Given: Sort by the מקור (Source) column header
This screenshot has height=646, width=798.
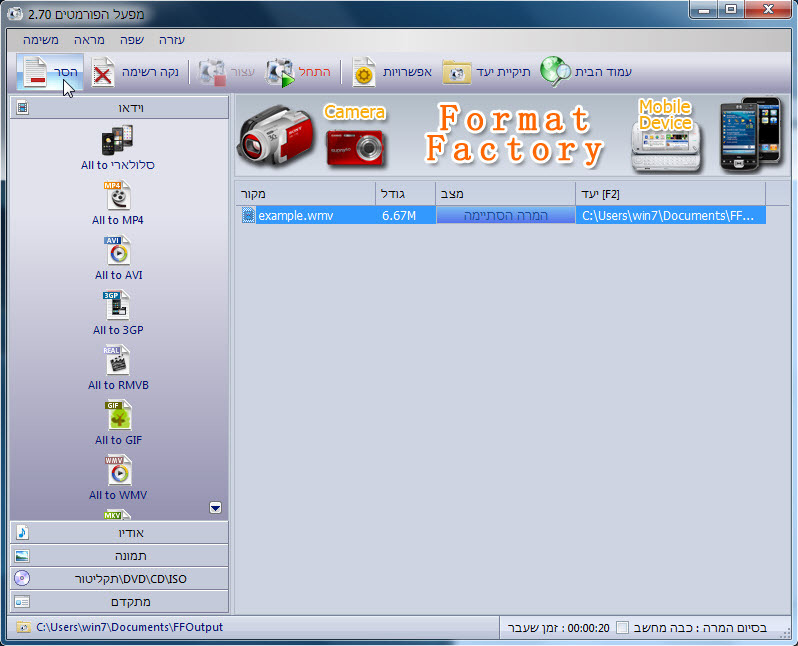Looking at the screenshot, I should 305,194.
